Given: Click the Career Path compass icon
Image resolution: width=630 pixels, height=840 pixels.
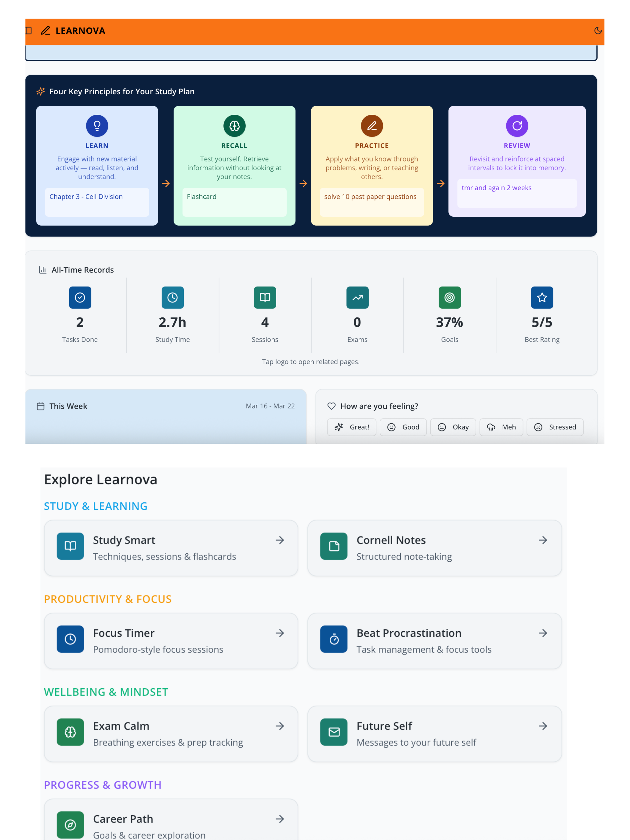Looking at the screenshot, I should pos(70,825).
